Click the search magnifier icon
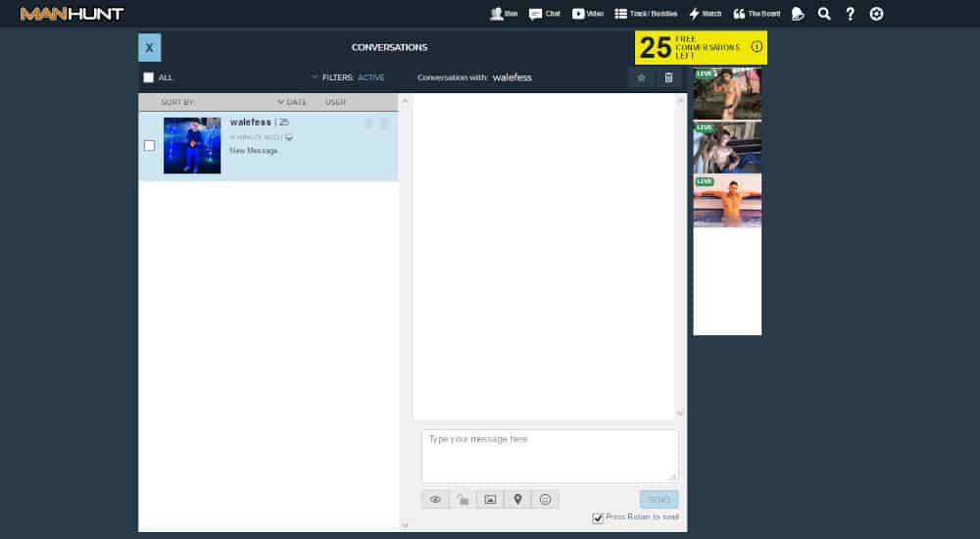 (x=824, y=14)
